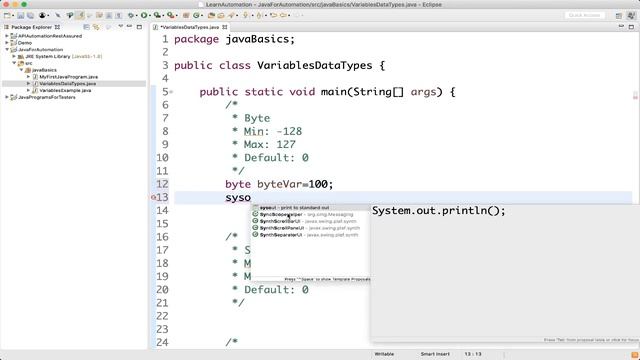The width and height of the screenshot is (640, 360).
Task: Choose the sysout template proposal
Action: [311, 208]
